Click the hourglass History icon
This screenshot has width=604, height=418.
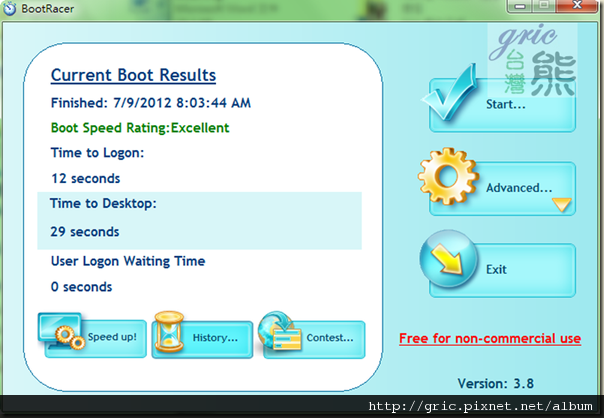point(169,331)
